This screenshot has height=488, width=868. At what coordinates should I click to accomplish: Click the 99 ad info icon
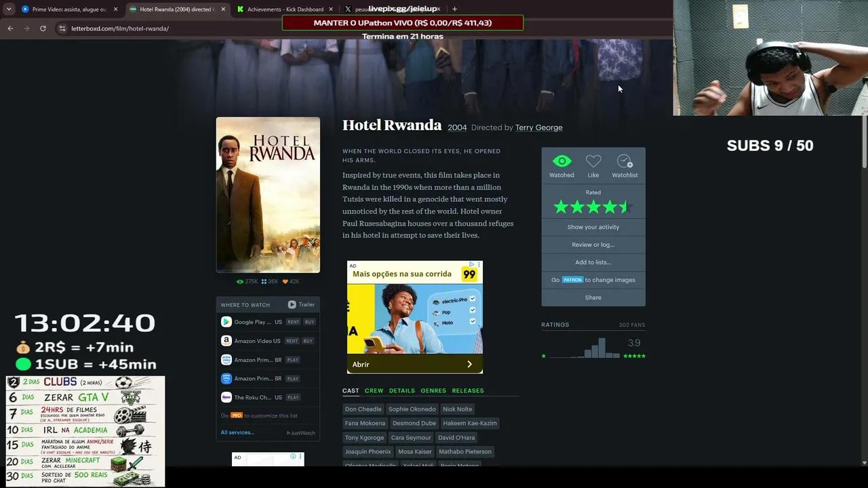472,265
